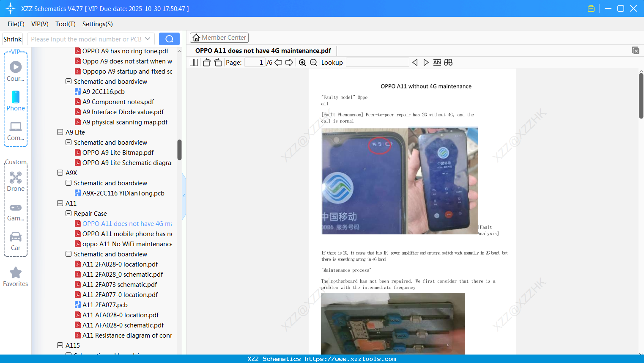Viewport: 644px width, 363px height.
Task: Open the Settings(S) menu
Action: pos(98,24)
